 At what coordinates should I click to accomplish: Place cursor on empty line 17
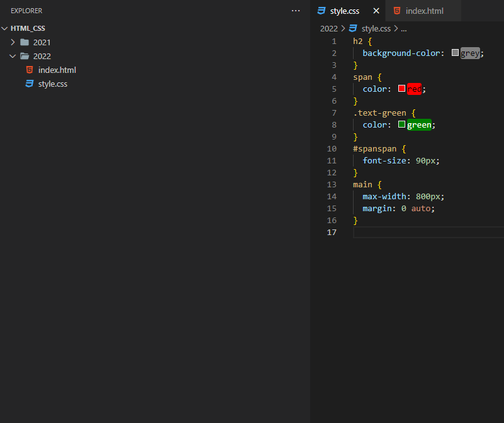tap(428, 233)
